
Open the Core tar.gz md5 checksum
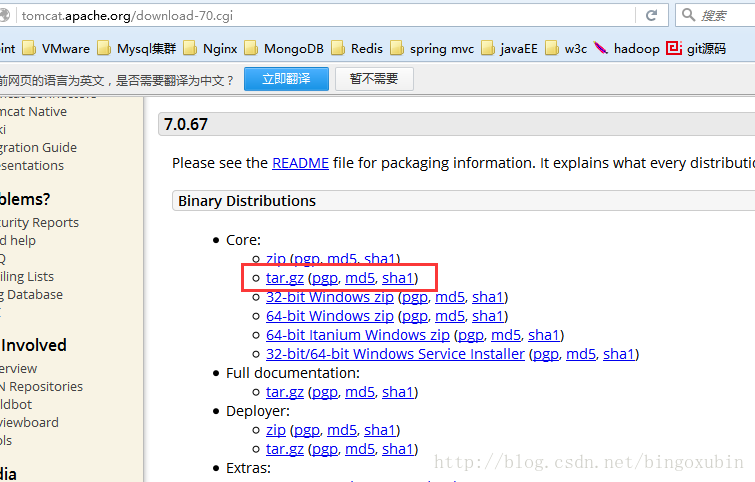(x=360, y=278)
